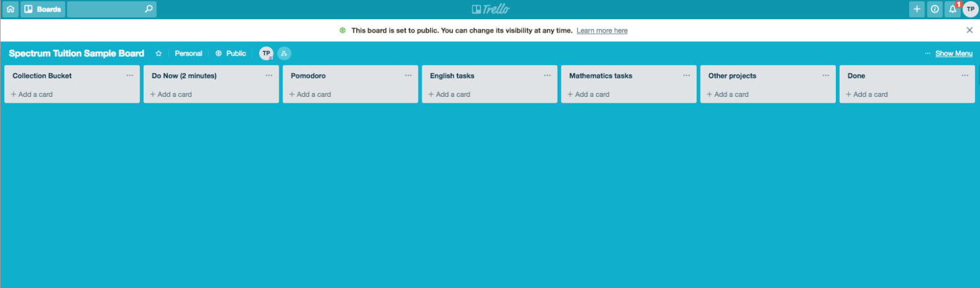Click the Trello logo in header
Viewport: 980px width, 288px height.
coord(490,9)
